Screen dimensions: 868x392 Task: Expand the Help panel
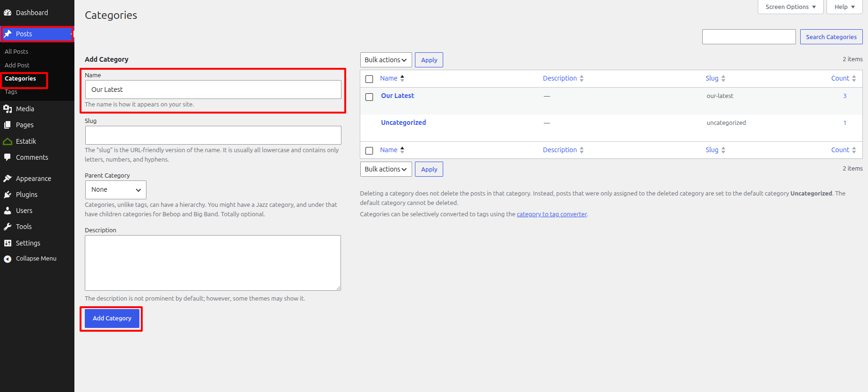point(844,7)
